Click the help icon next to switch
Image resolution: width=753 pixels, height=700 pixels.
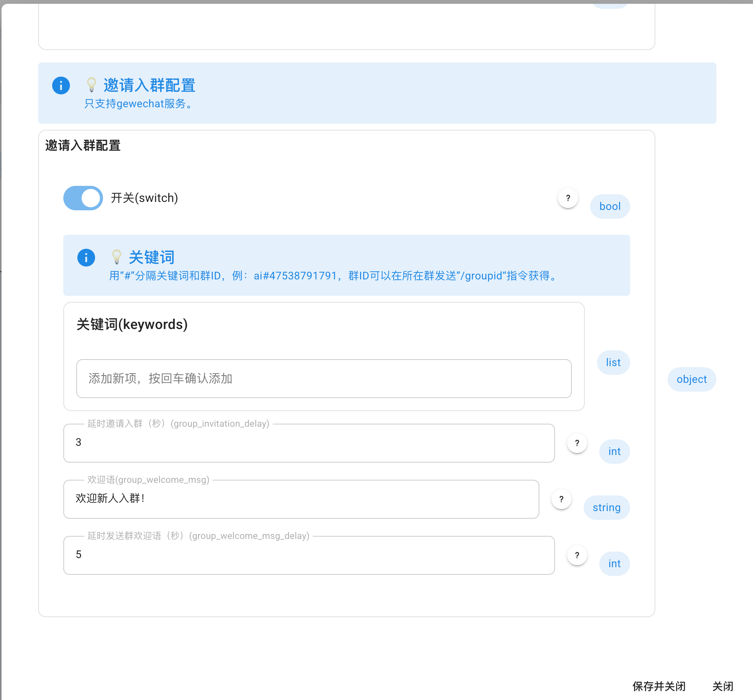tap(568, 198)
